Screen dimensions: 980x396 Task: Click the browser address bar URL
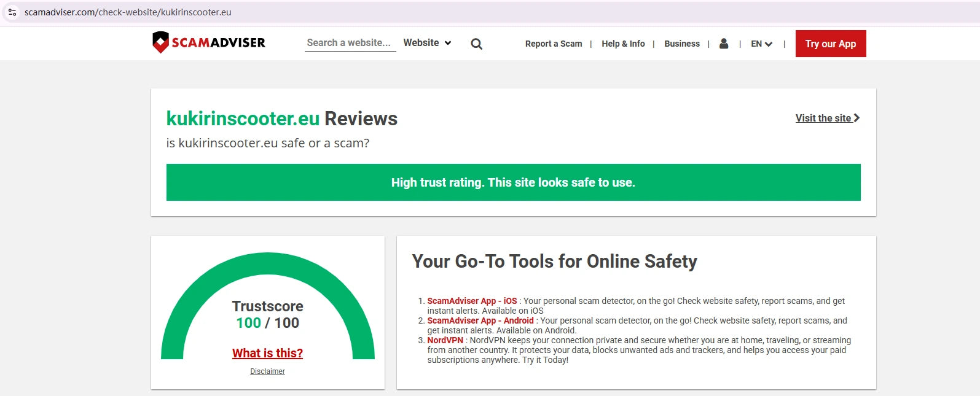pos(128,12)
